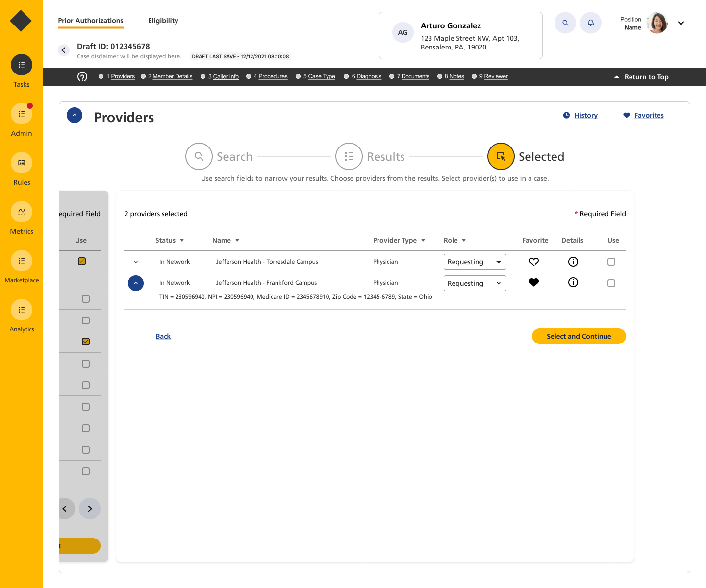This screenshot has height=588, width=706.
Task: Open details info for Frankford Campus
Action: (x=573, y=283)
